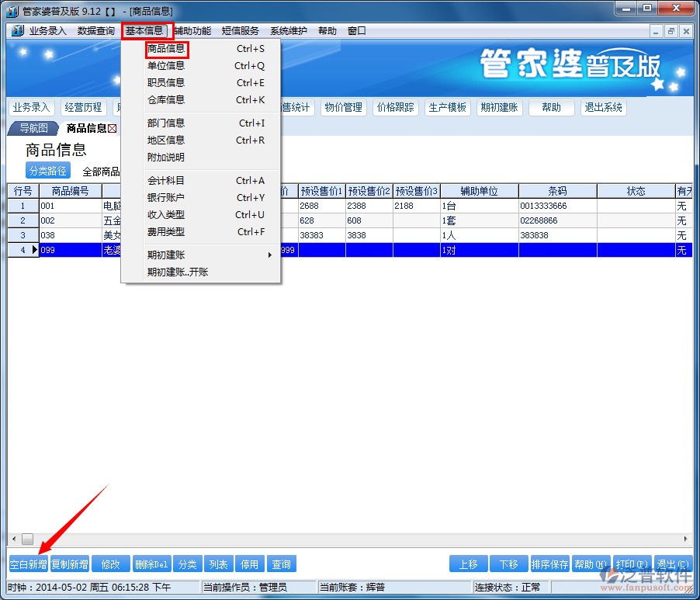Switch to the 导航图 tab
The width and height of the screenshot is (700, 600).
click(x=34, y=129)
